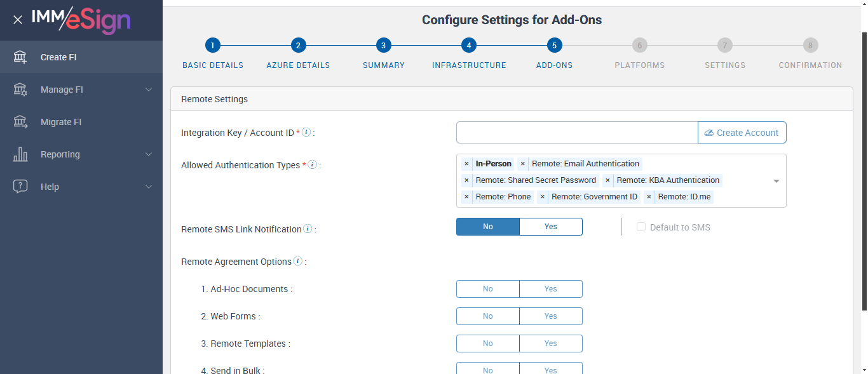Click info icon beside Allowed Authentication Types

click(x=312, y=165)
